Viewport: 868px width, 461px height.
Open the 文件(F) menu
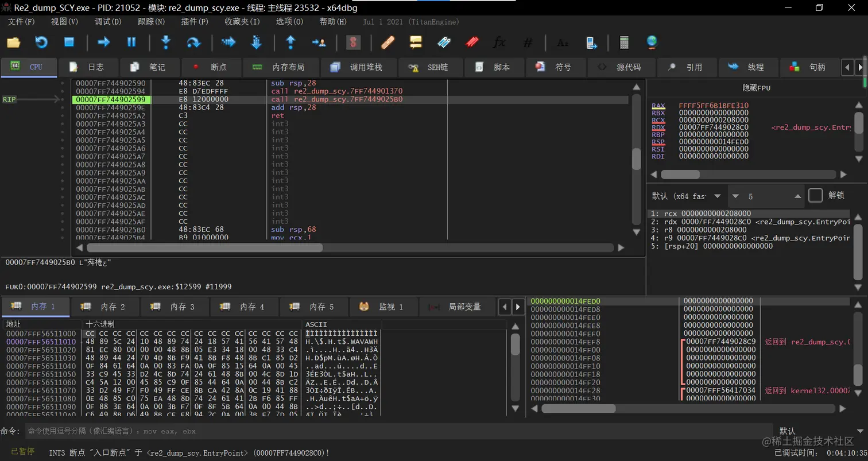[x=21, y=22]
